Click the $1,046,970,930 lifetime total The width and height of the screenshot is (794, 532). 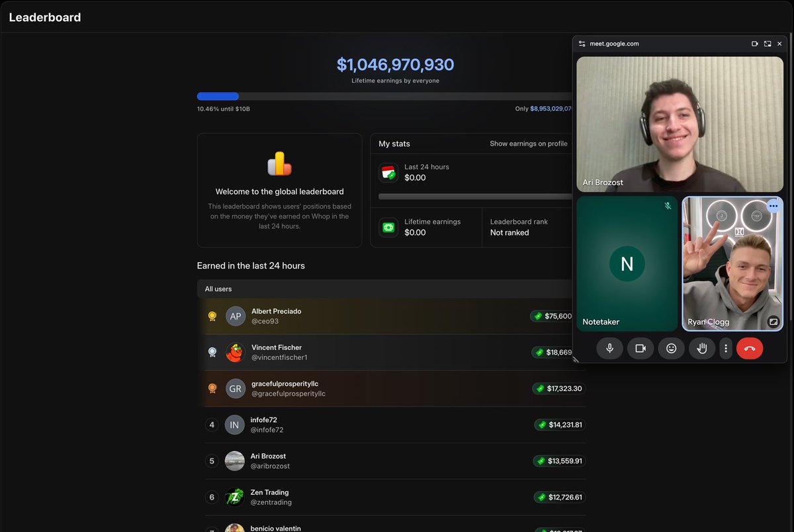(x=395, y=65)
